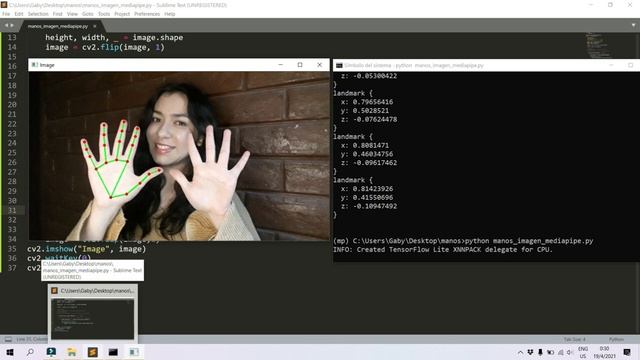
Task: Click code line 13 height, width
Action: (114, 38)
